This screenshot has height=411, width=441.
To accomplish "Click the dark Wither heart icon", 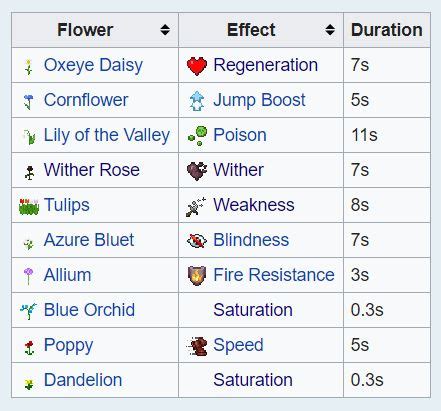I will (197, 171).
